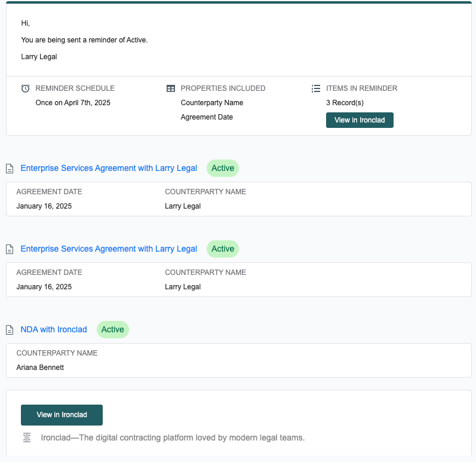Click View in Ironclad under 3 Record(s)
This screenshot has height=462, width=476.
click(360, 120)
